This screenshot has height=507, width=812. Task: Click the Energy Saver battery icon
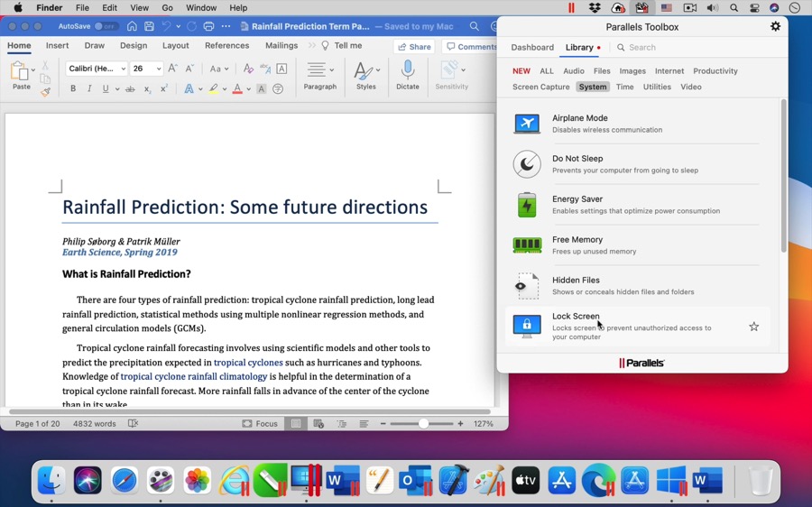pos(527,205)
